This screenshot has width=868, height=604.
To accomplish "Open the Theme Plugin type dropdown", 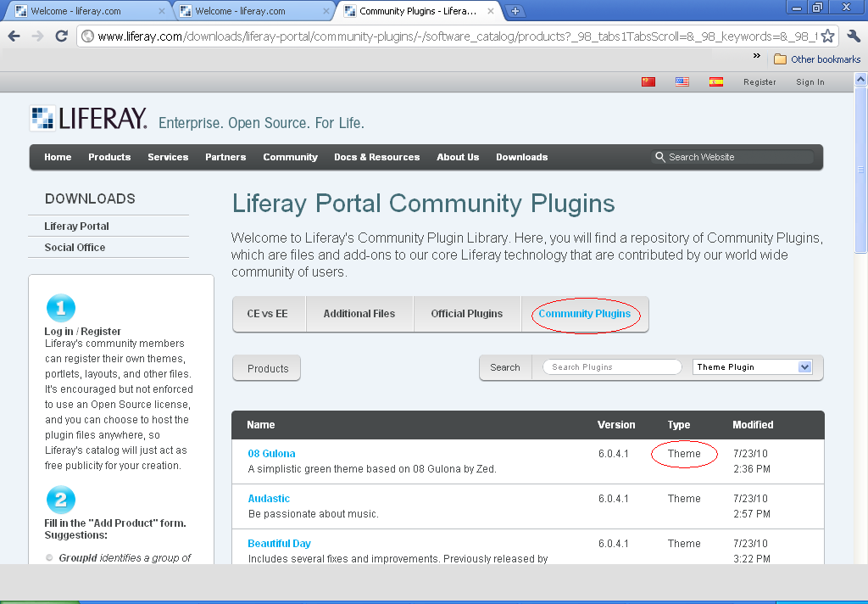I will coord(753,366).
